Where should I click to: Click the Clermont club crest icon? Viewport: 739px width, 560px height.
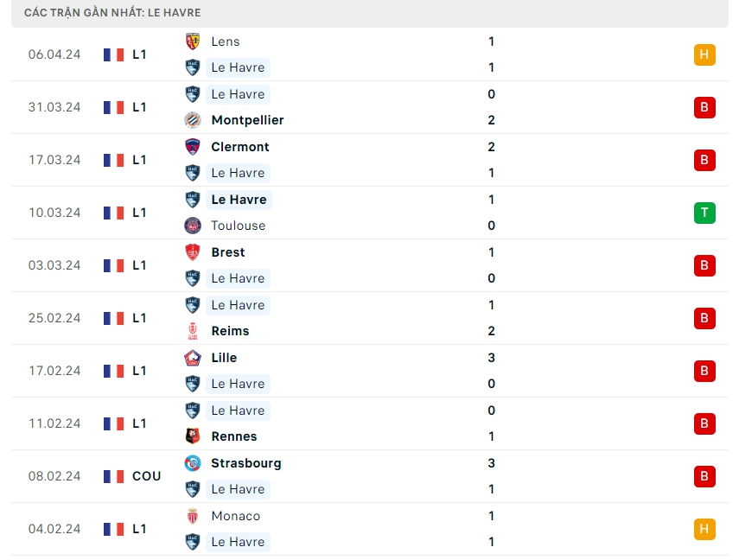(193, 147)
